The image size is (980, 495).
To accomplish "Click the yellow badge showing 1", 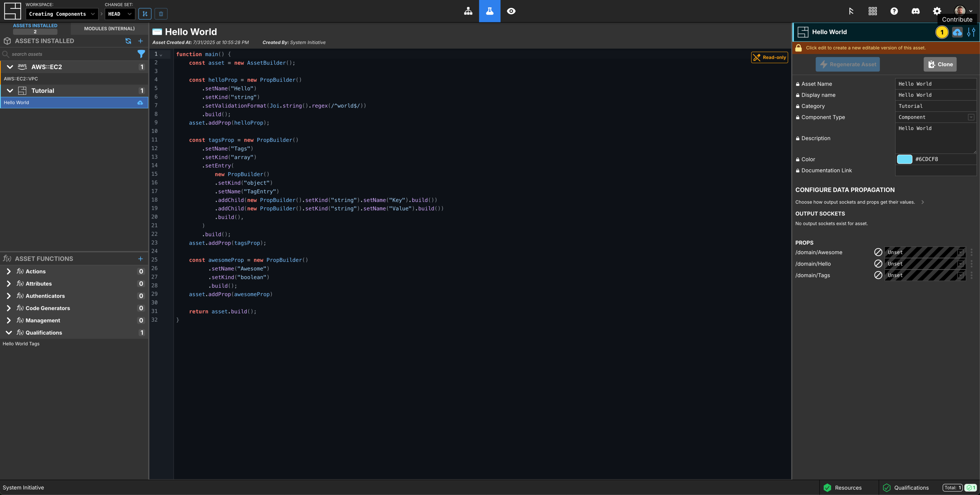I will (x=942, y=32).
